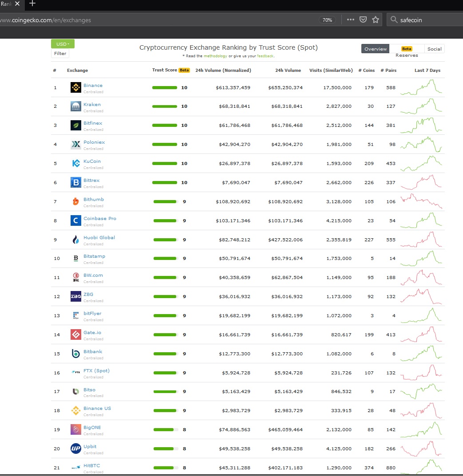
Task: Open the USD currency dropdown
Action: pos(63,44)
